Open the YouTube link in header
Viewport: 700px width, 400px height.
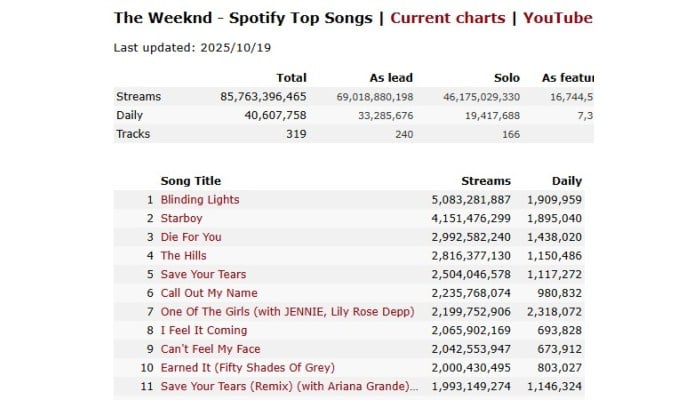[x=558, y=18]
